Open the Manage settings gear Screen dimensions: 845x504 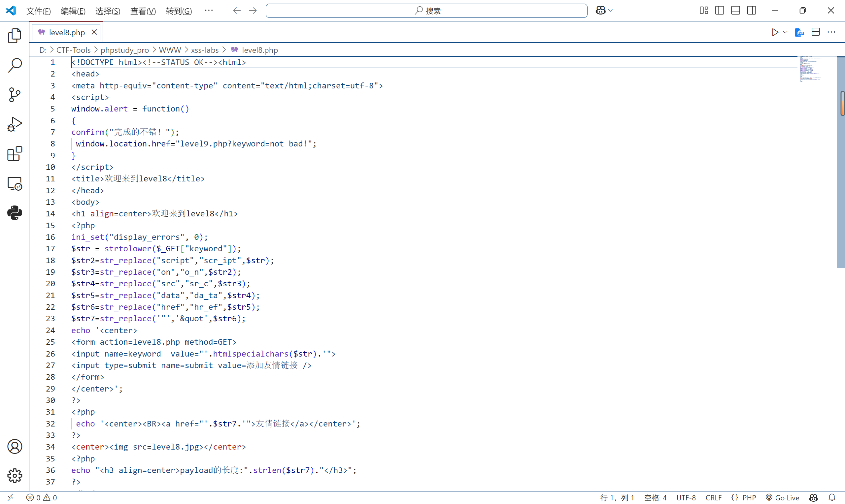click(14, 476)
